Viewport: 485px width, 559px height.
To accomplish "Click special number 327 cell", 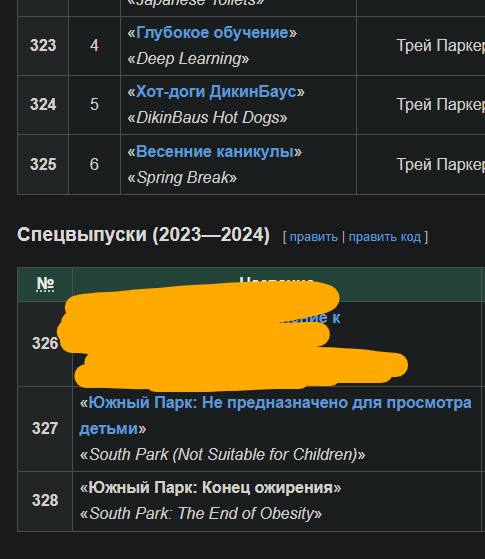I will pos(45,429).
